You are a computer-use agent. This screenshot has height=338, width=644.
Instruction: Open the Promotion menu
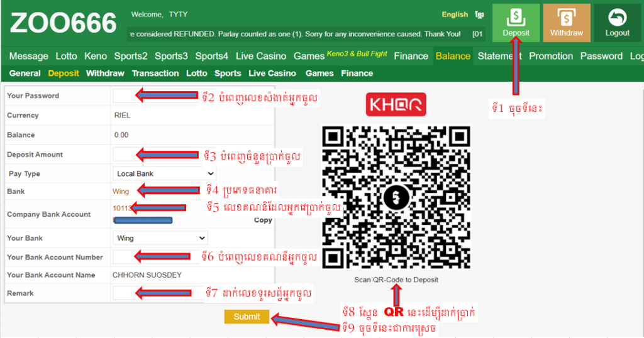click(x=551, y=56)
